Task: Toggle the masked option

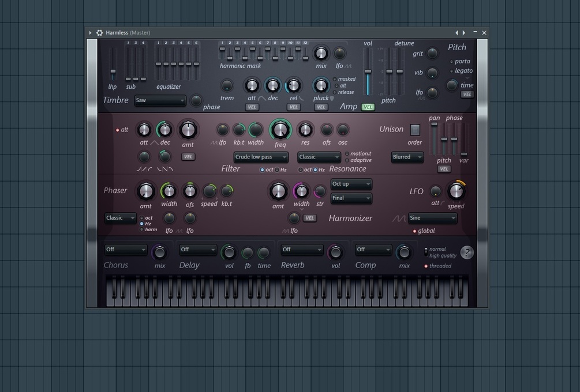Action: (x=335, y=79)
